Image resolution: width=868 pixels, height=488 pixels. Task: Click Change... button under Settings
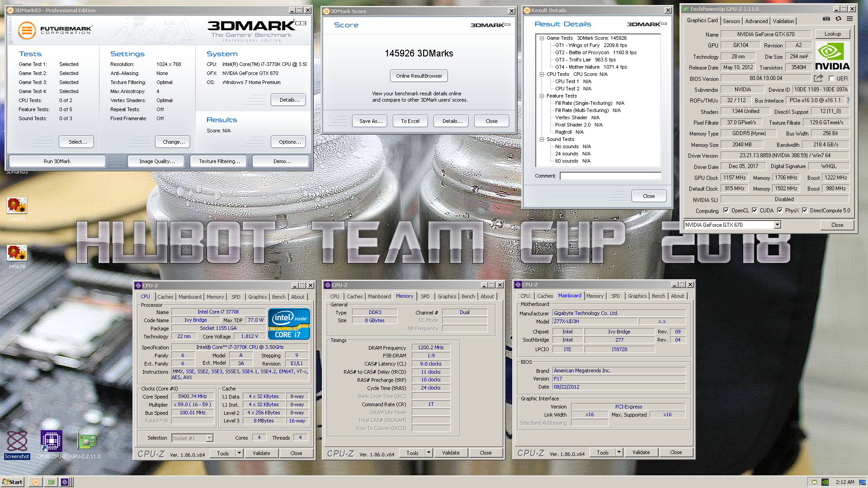point(174,142)
